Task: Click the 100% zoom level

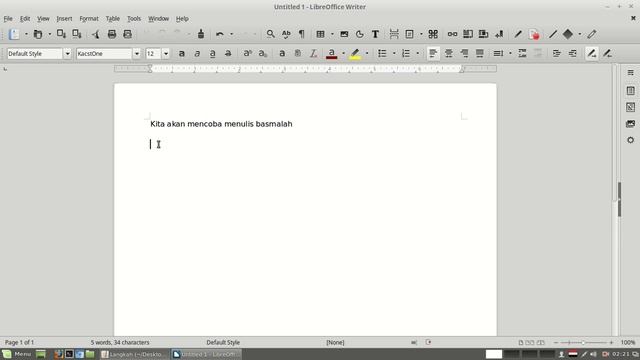Action: 628,342
